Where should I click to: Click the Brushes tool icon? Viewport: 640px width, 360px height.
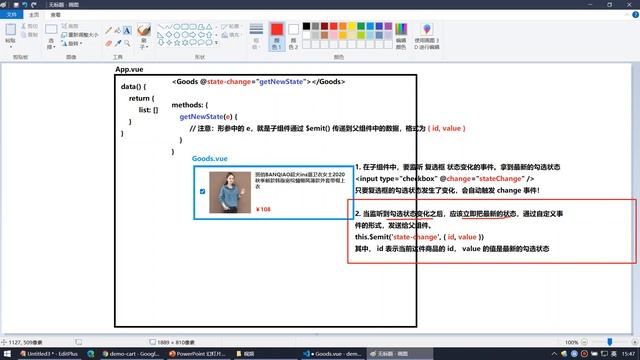144,30
